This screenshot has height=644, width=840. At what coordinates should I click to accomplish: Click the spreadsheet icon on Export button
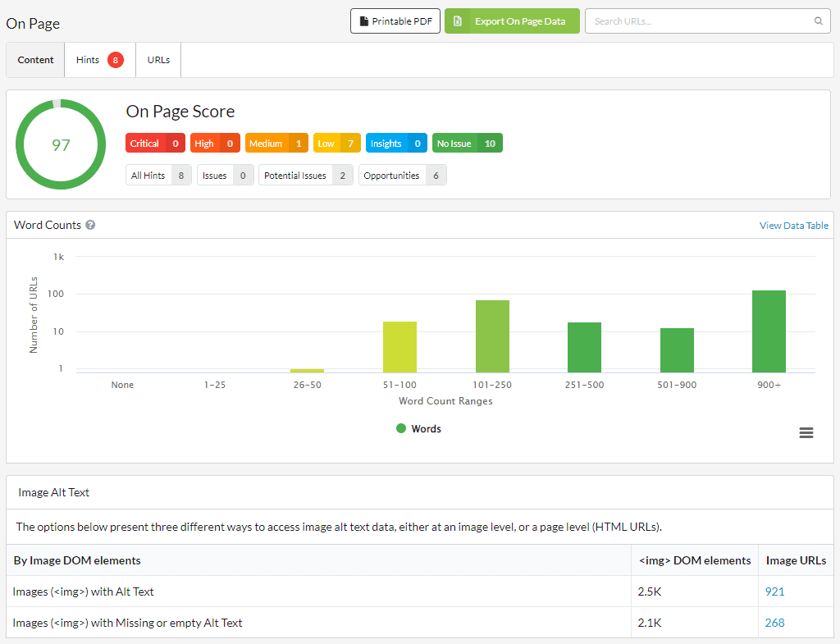click(458, 21)
